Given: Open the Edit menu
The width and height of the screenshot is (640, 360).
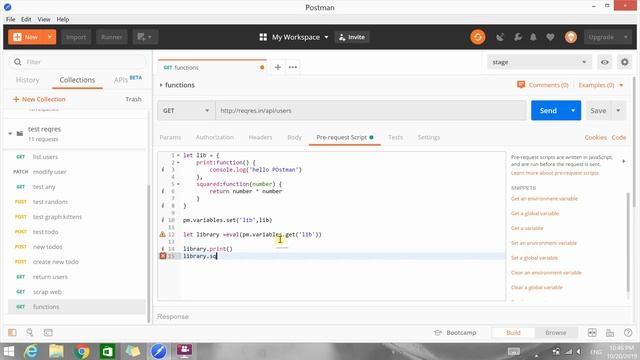Looking at the screenshot, I should pos(26,19).
